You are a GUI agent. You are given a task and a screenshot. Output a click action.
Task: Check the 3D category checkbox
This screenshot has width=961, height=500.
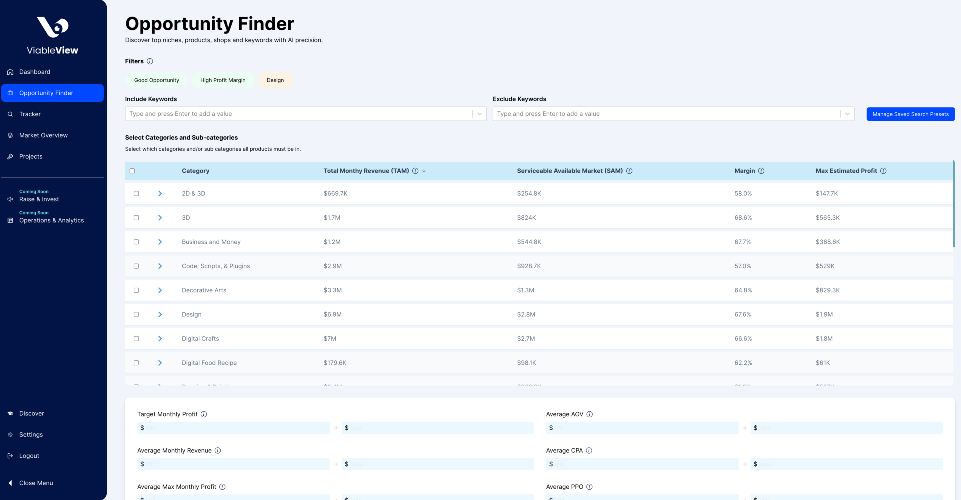(136, 218)
